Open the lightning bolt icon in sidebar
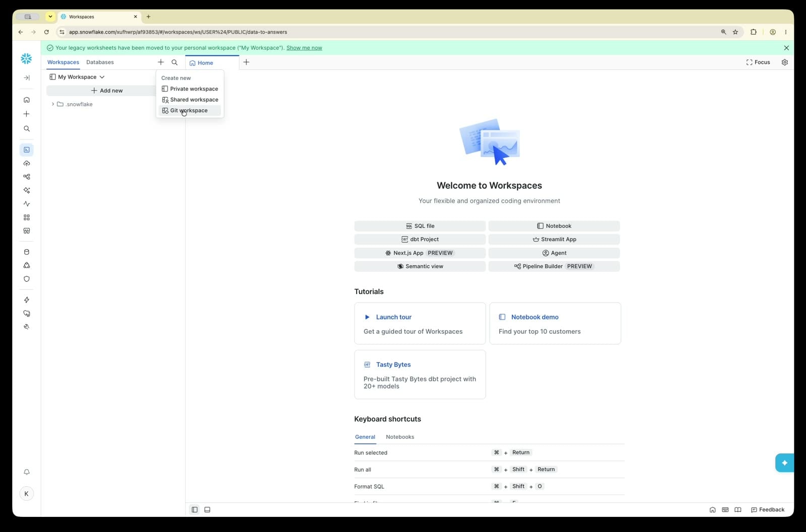806x532 pixels. coord(27,300)
